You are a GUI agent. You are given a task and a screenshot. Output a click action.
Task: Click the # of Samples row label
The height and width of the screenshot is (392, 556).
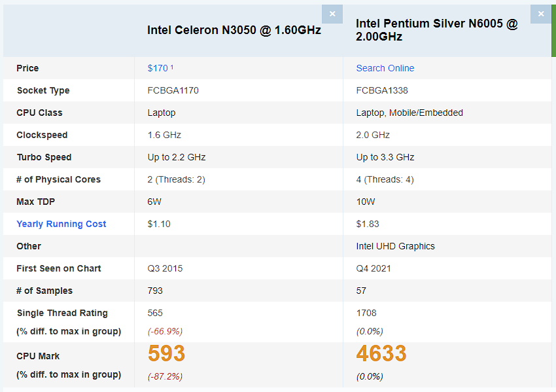[x=44, y=291]
